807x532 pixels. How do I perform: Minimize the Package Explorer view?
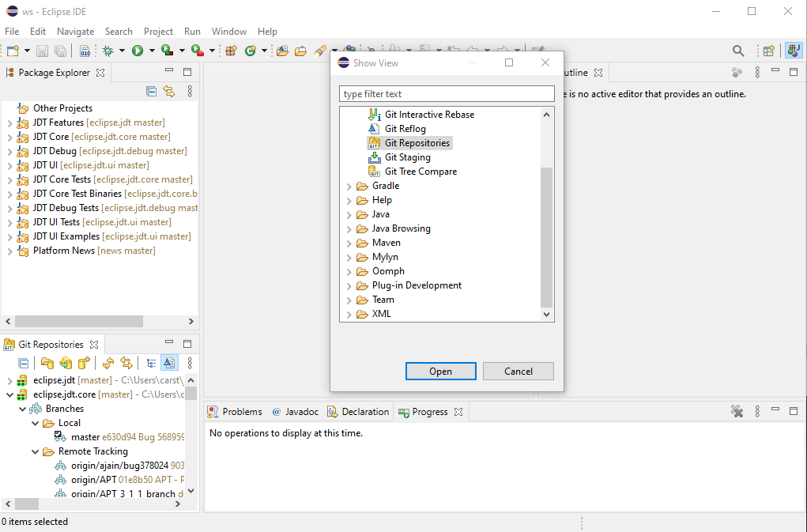click(x=169, y=70)
